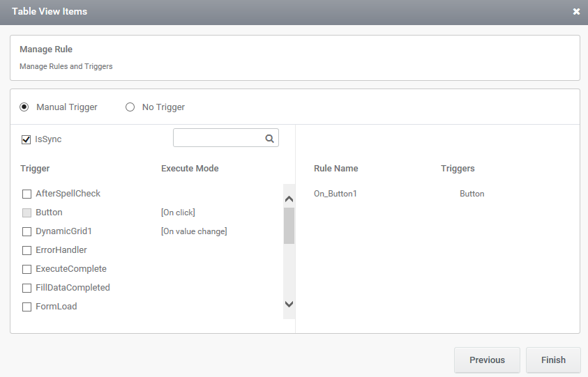Click the trigger search input field
Image resolution: width=588 pixels, height=377 pixels.
click(219, 138)
